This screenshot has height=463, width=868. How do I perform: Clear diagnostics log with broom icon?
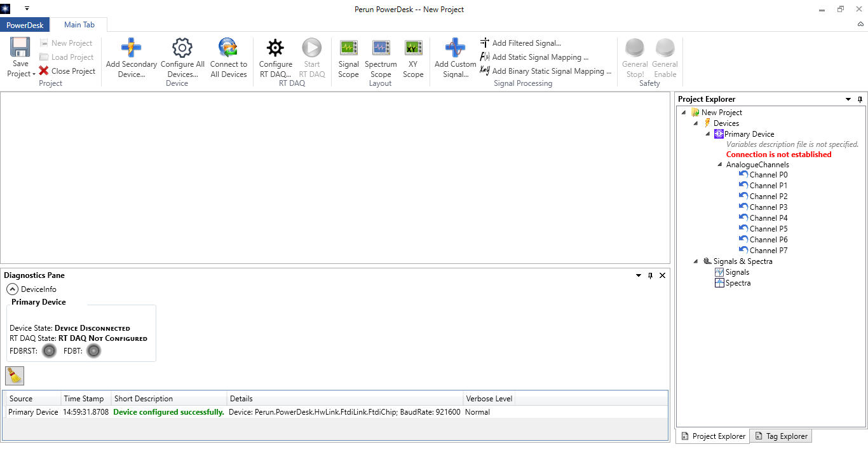(x=15, y=375)
